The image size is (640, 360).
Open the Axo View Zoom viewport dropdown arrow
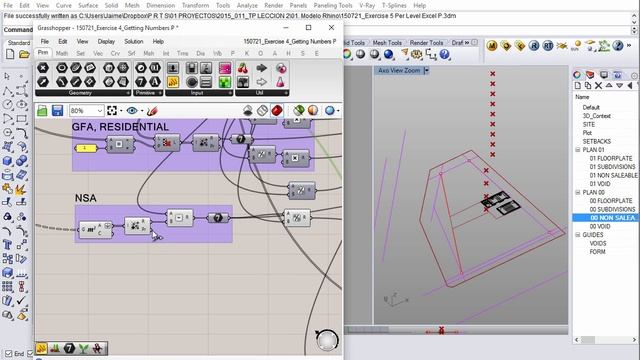tap(427, 71)
